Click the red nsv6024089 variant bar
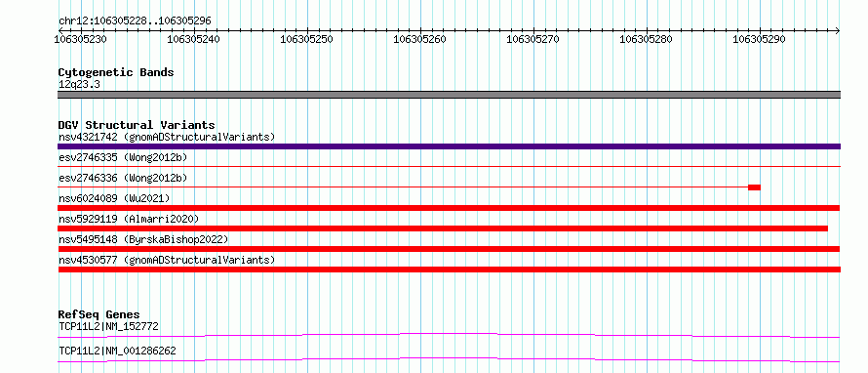Screen dimensions: 868x373 pyautogui.click(x=449, y=208)
